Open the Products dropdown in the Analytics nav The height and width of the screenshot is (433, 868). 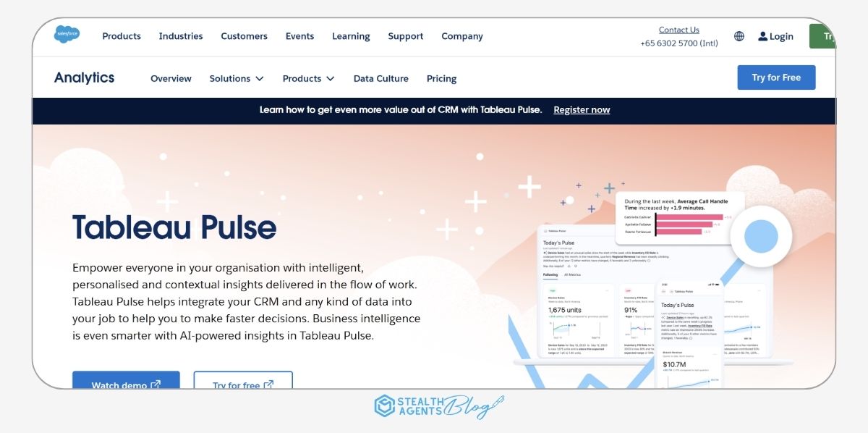308,78
